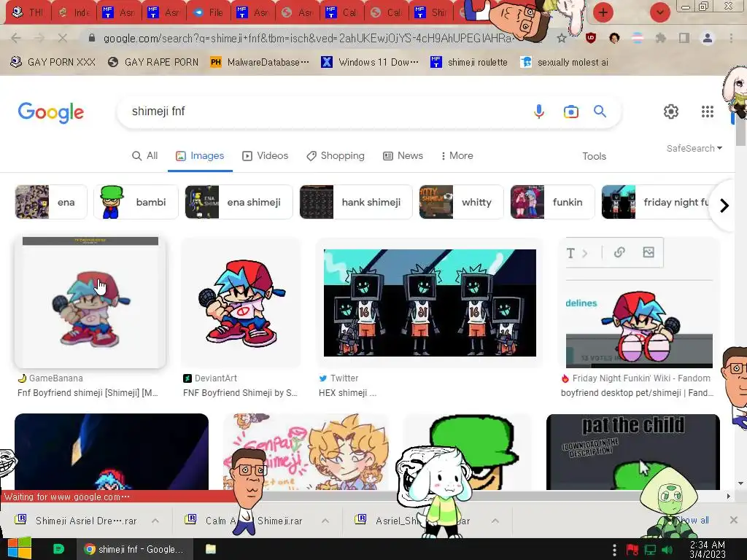Image resolution: width=747 pixels, height=560 pixels.
Task: Switch to the Videos results tab
Action: point(266,156)
